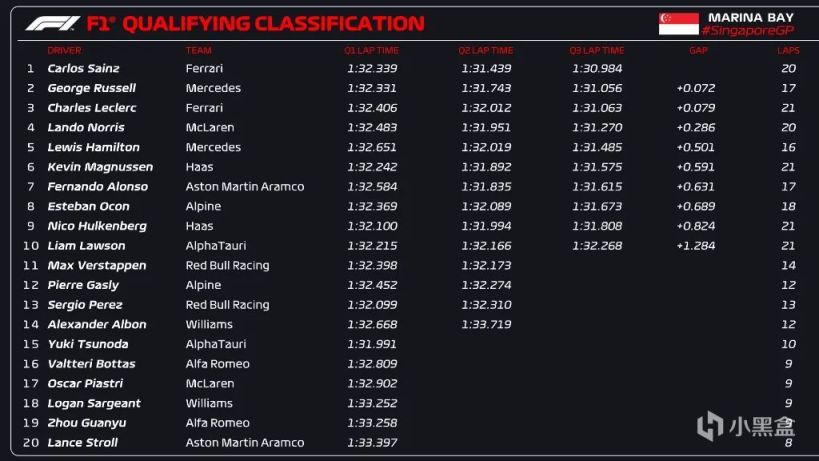The height and width of the screenshot is (461, 819).
Task: Click the Singapore flag icon
Action: pos(678,24)
